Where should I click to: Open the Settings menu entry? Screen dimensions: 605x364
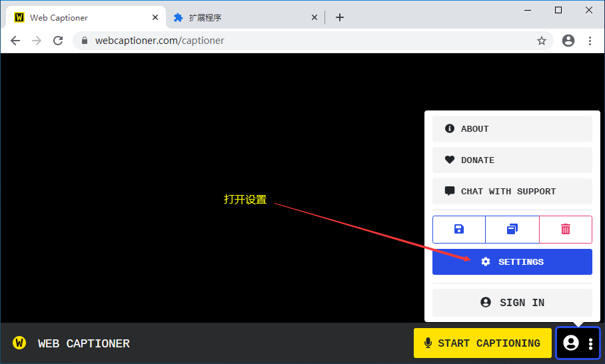coord(512,262)
